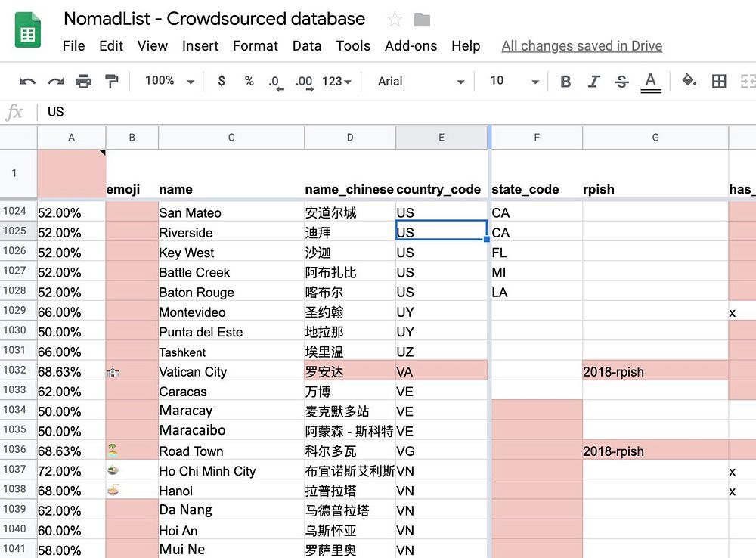756x558 pixels.
Task: Click the Merge cells icon
Action: tap(748, 81)
